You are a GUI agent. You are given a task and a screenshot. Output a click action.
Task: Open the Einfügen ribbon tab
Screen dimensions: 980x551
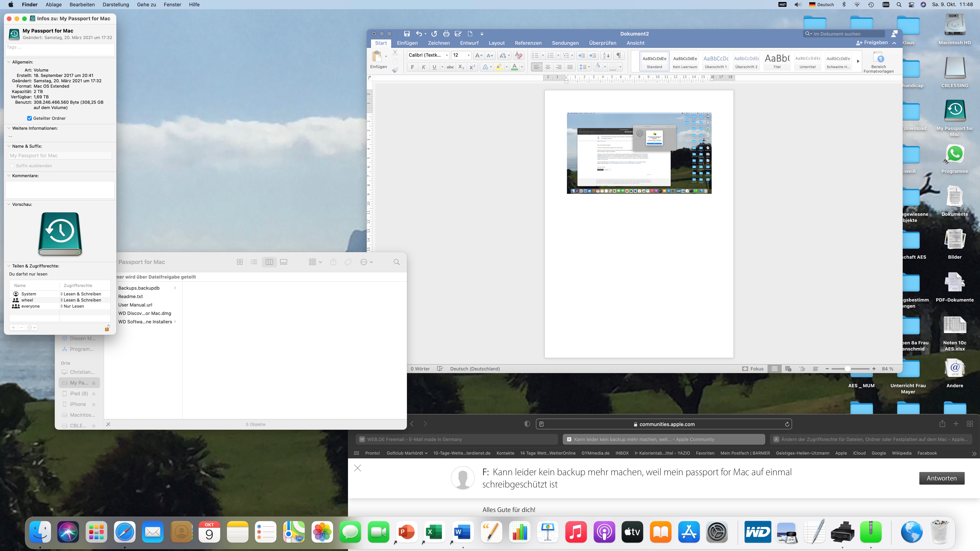tap(407, 43)
